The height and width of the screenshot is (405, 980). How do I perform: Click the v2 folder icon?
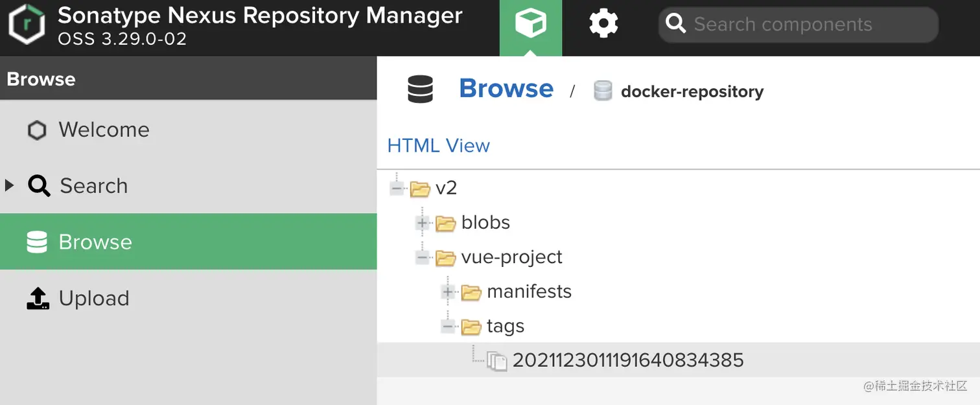pos(420,189)
